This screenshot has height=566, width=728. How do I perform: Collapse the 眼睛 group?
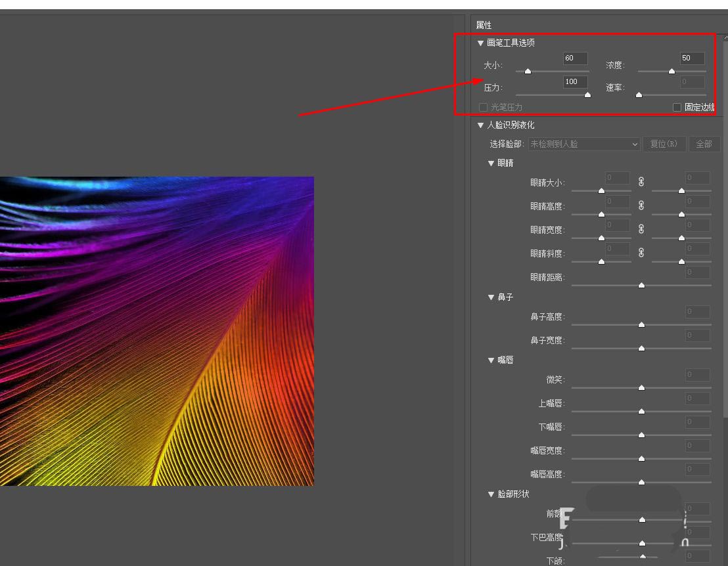tap(491, 163)
